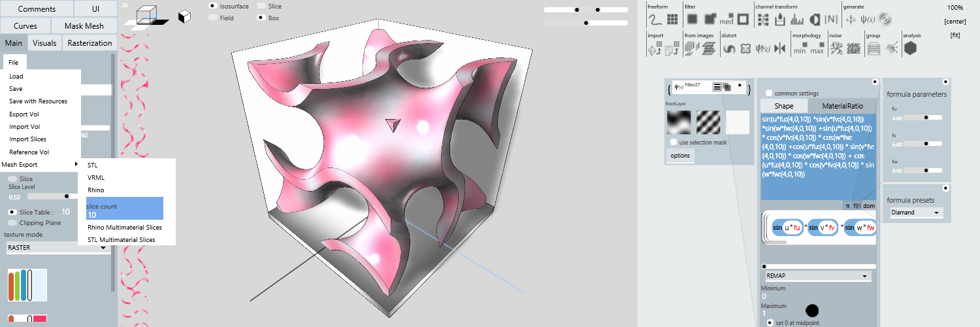The height and width of the screenshot is (327, 980).
Task: Select the first RootLayer gradient thumbnail
Action: pyautogui.click(x=678, y=122)
